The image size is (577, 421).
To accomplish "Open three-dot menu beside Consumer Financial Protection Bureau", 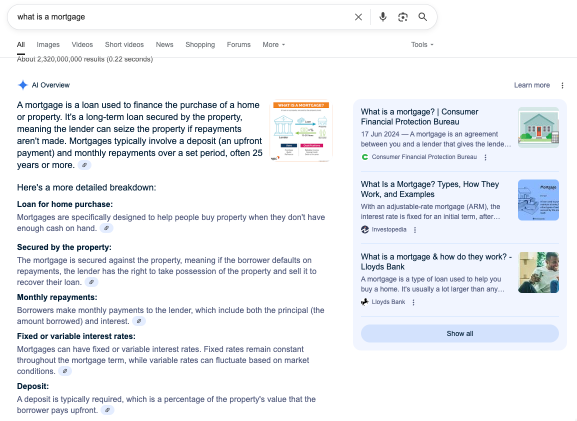I will coord(485,157).
